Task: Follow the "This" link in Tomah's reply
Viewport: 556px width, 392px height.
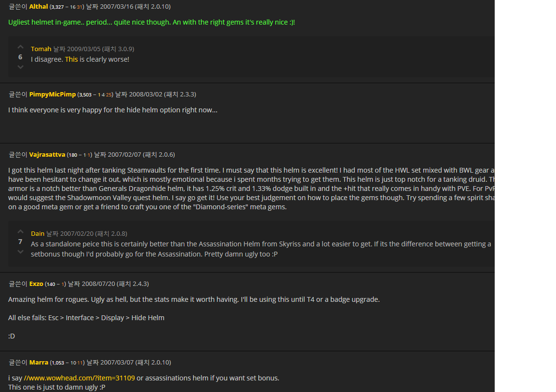Action: pyautogui.click(x=71, y=59)
